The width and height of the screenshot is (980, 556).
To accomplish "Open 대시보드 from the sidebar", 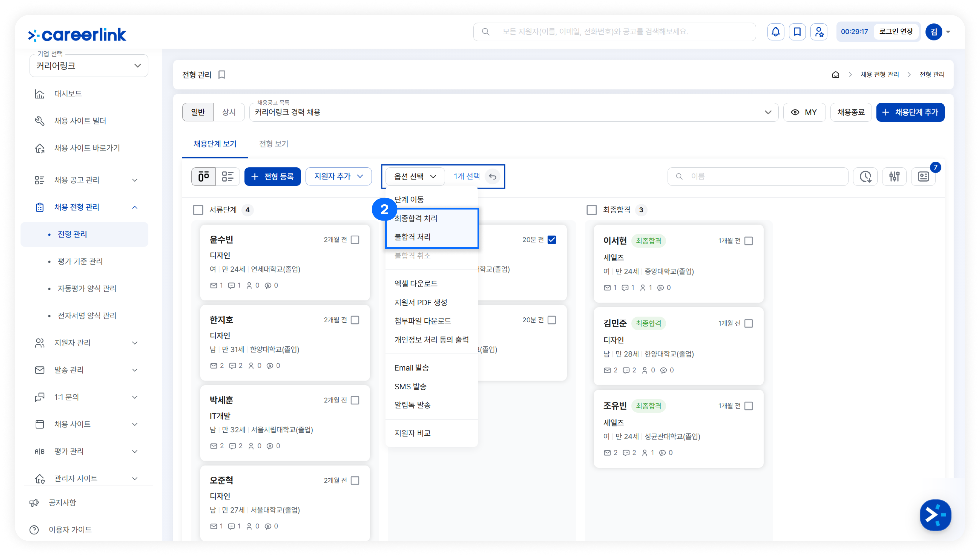I will 68,94.
